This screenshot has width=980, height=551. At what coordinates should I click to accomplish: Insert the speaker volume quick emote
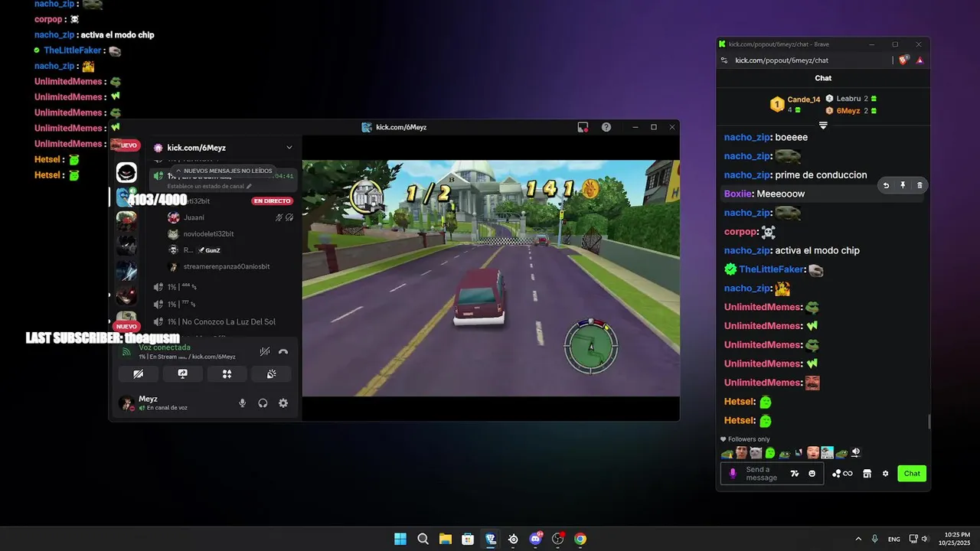pyautogui.click(x=856, y=453)
